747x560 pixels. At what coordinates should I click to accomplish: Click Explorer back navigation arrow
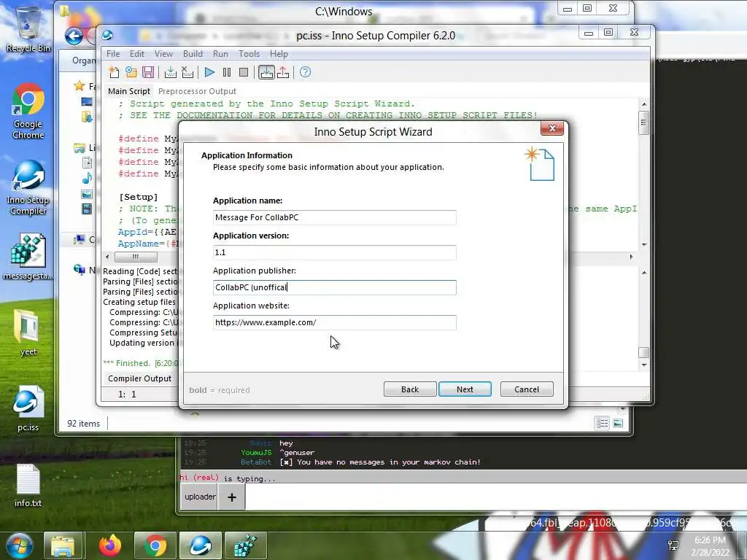(74, 36)
